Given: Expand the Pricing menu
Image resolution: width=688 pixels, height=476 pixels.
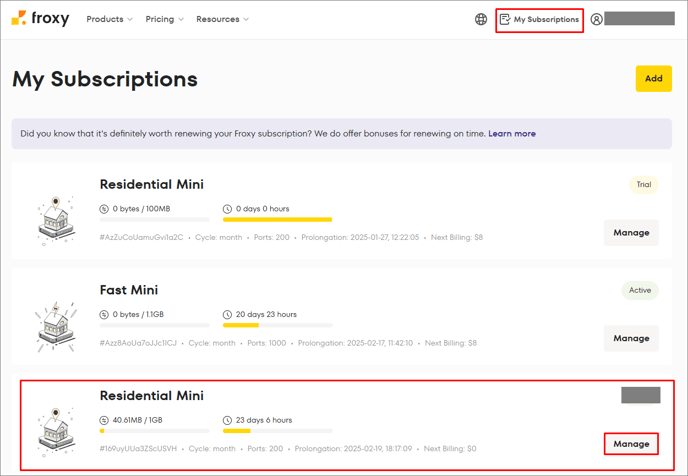Looking at the screenshot, I should (165, 19).
